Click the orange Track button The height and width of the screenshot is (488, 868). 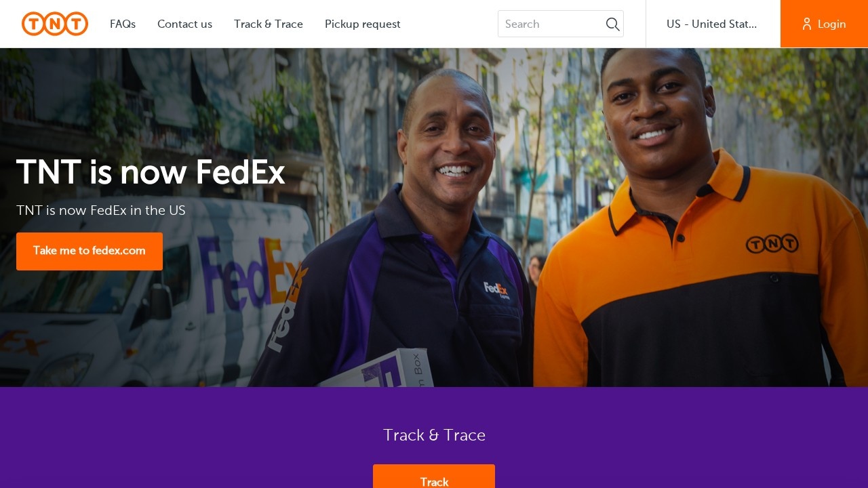(x=434, y=476)
